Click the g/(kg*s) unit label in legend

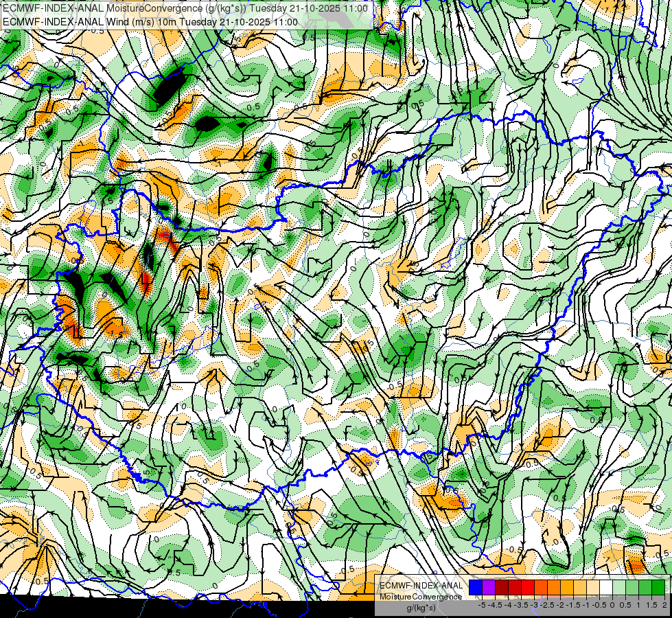pyautogui.click(x=421, y=608)
